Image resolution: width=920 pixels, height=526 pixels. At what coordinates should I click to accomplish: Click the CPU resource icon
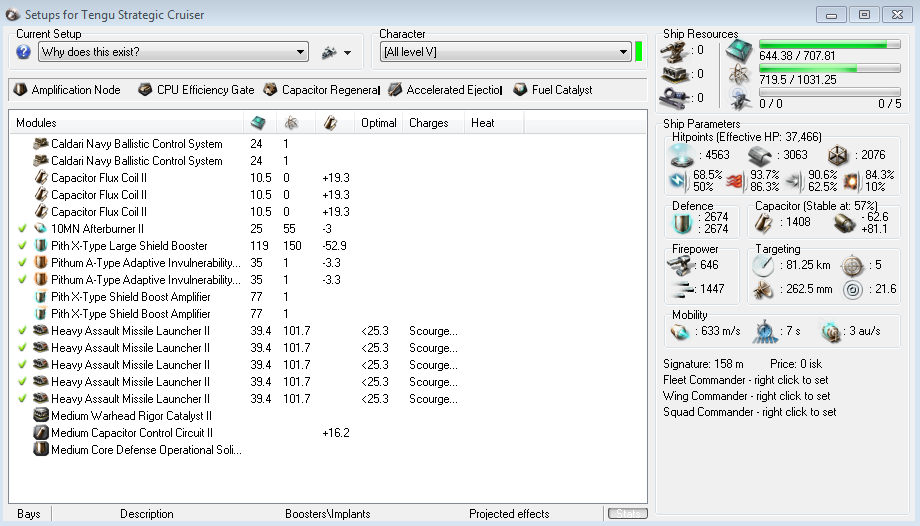pyautogui.click(x=739, y=52)
